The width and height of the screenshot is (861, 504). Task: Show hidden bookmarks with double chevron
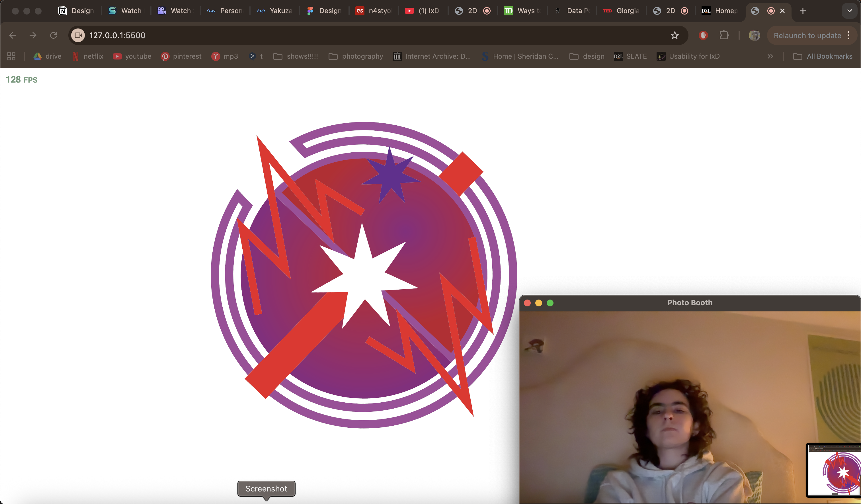tap(770, 56)
